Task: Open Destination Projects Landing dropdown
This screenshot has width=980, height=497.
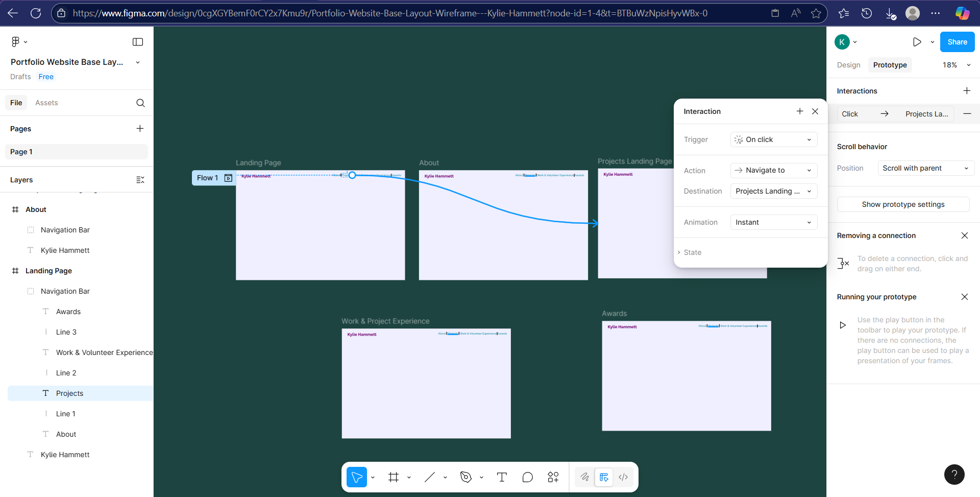Action: pos(774,191)
